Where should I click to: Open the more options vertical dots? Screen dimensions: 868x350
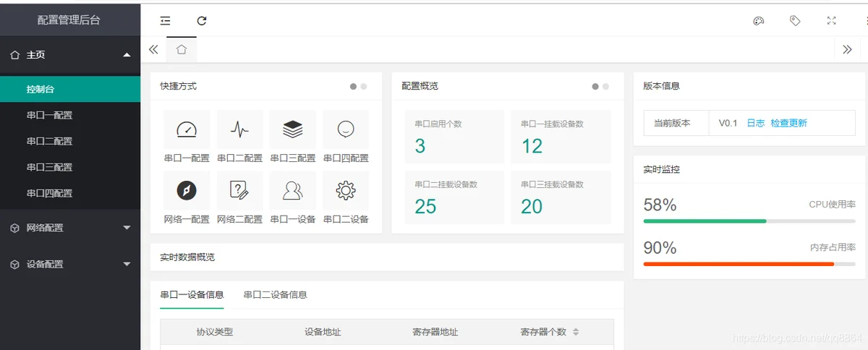866,21
